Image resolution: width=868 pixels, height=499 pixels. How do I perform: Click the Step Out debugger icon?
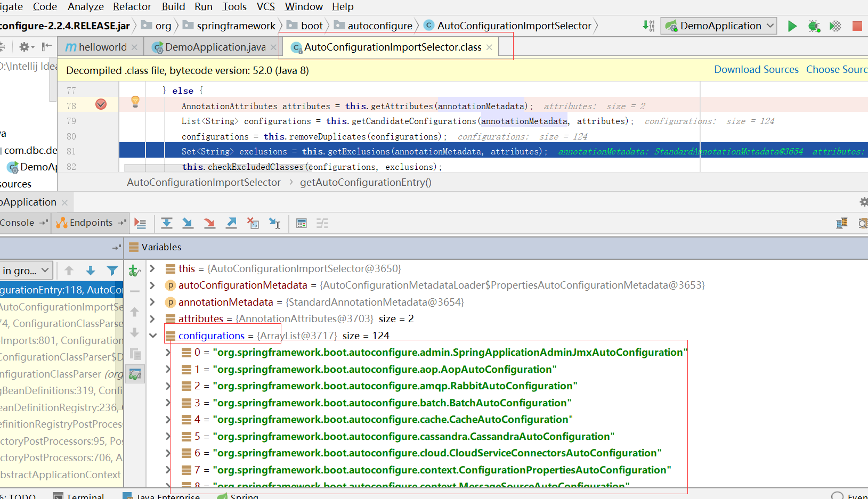[x=231, y=223]
